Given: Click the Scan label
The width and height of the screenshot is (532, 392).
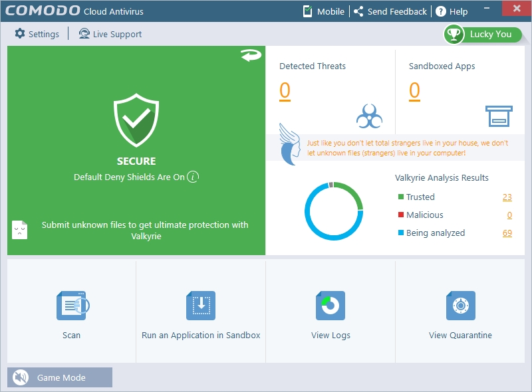Looking at the screenshot, I should point(72,335).
